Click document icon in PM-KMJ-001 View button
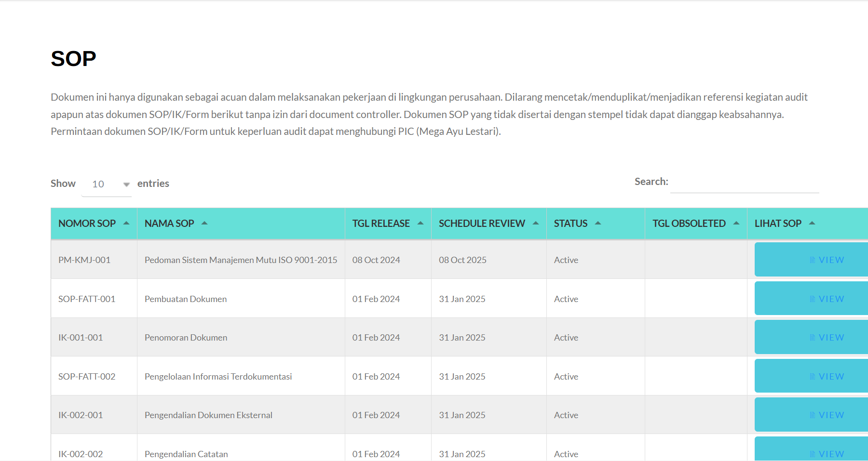This screenshot has width=868, height=461. 813,260
